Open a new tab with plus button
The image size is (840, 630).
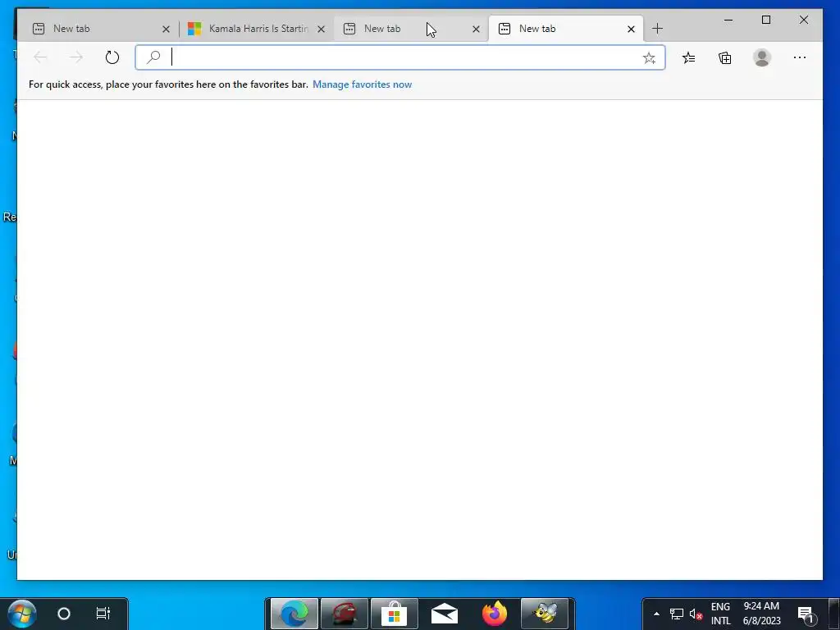coord(657,29)
